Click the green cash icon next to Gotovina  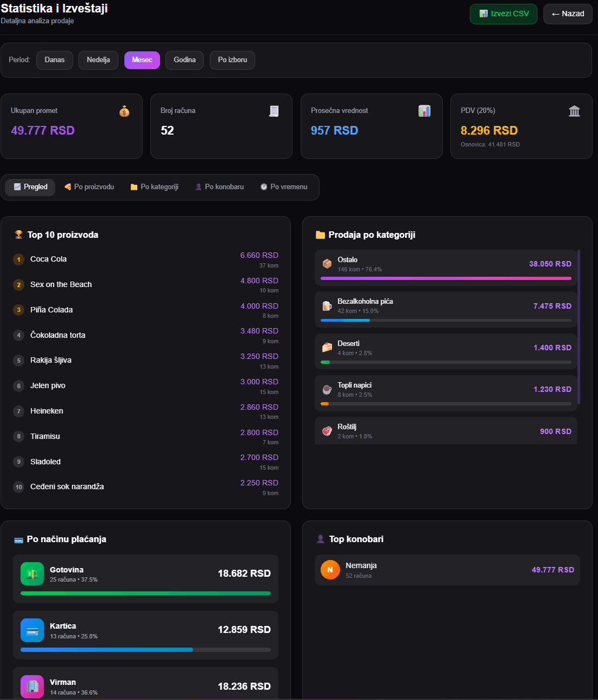click(x=32, y=574)
